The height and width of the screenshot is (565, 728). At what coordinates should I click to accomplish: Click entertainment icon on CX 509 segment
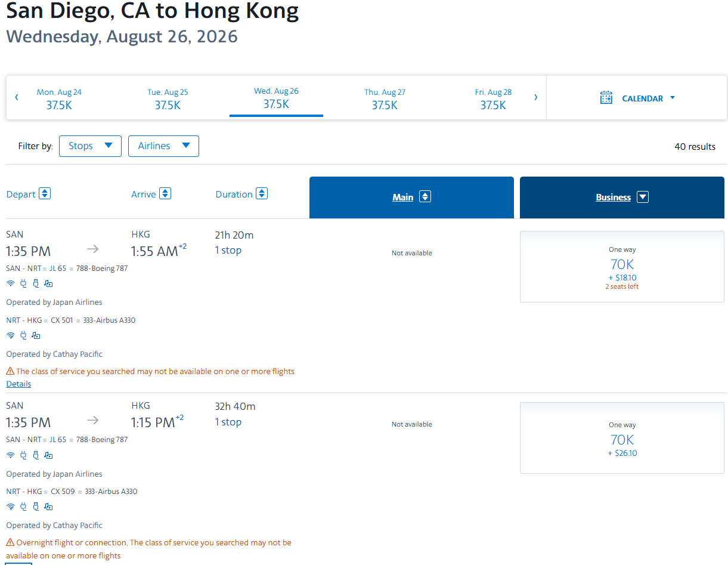pos(48,507)
